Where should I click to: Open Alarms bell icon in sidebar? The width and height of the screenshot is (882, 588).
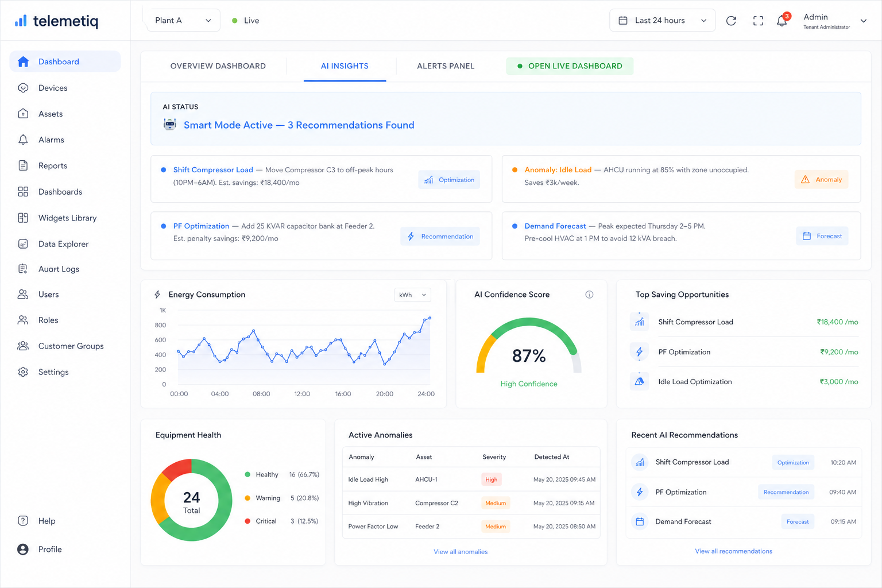coord(23,140)
